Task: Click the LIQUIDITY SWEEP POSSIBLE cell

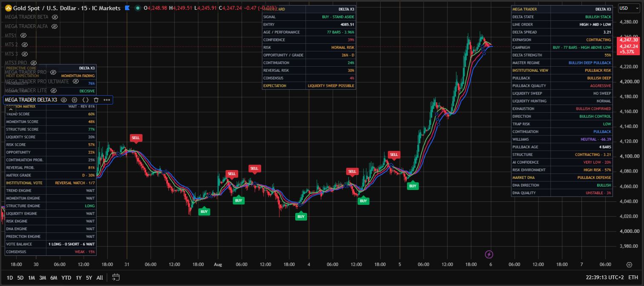Action: (331, 86)
